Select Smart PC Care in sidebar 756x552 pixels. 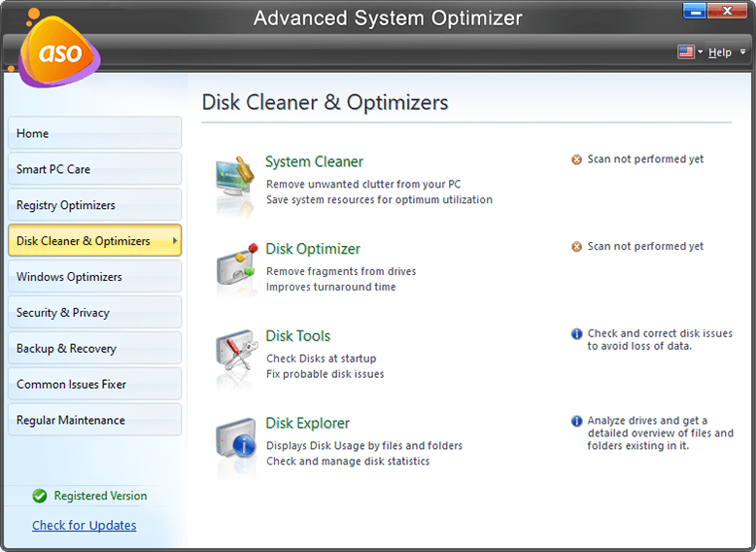tap(94, 169)
